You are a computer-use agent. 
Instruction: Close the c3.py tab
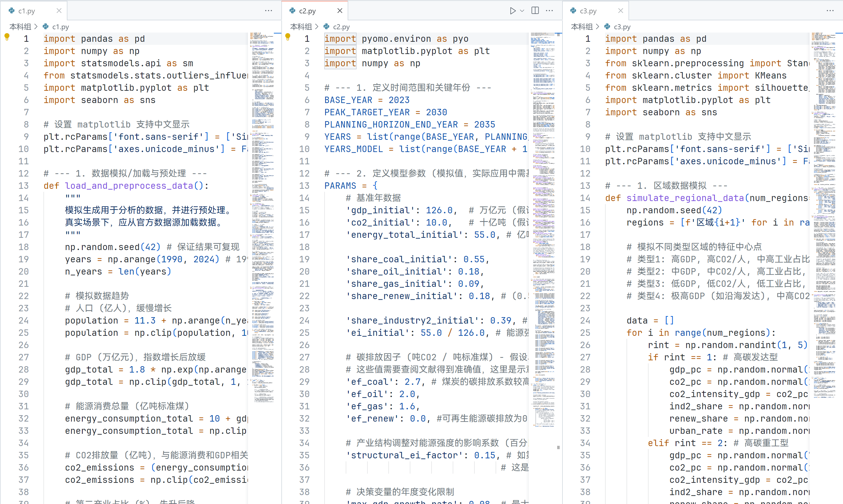tap(621, 11)
